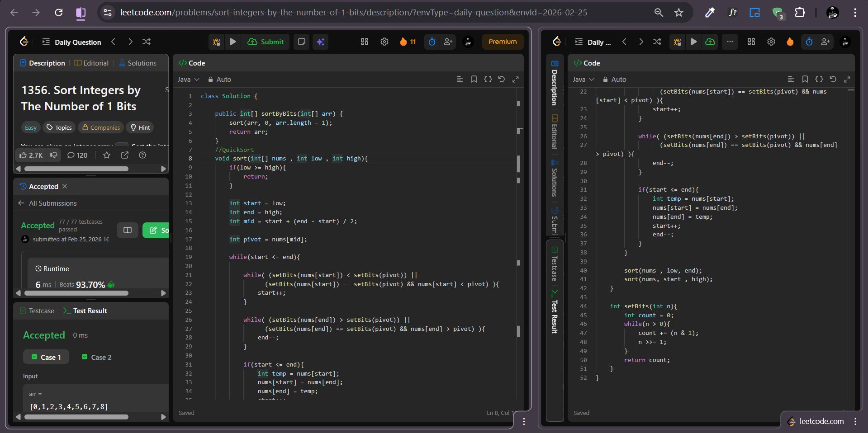The image size is (868, 433).
Task: Open the layout grid icon in left toolbar
Action: click(x=365, y=42)
